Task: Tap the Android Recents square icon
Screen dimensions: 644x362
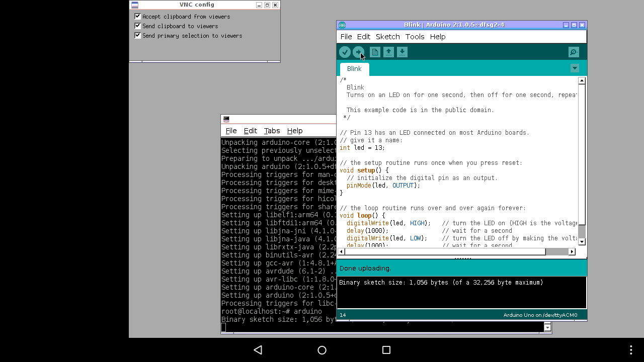Action: [386, 350]
